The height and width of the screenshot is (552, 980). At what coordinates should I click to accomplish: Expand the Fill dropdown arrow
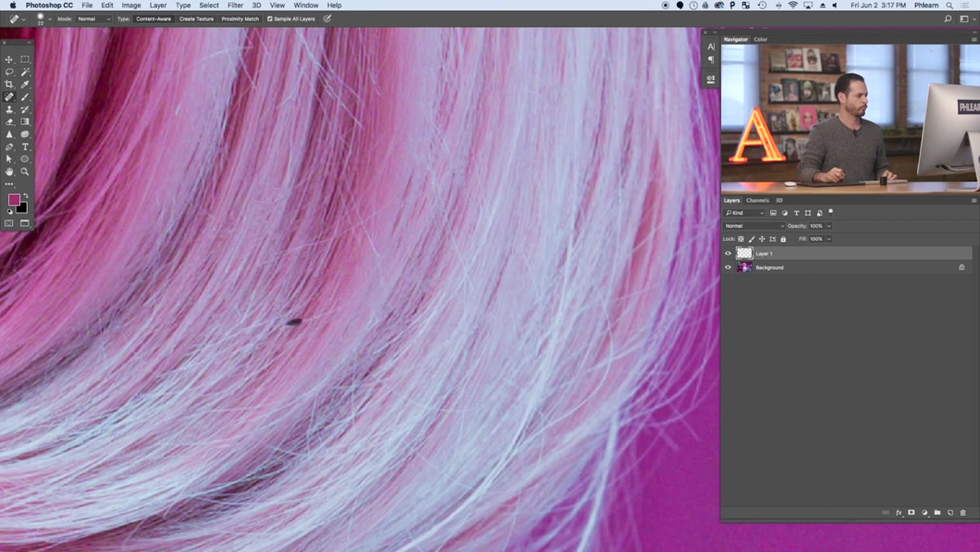[x=829, y=239]
